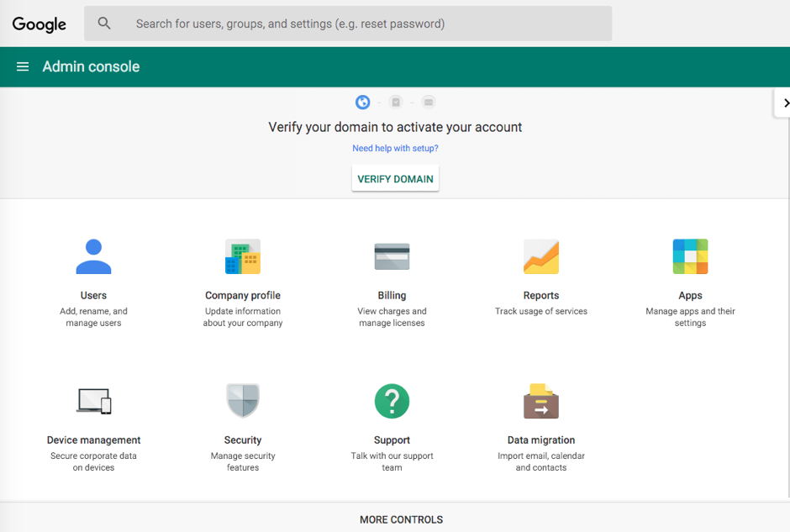This screenshot has width=790, height=532.
Task: Expand the side panel chevron arrow
Action: coord(785,103)
